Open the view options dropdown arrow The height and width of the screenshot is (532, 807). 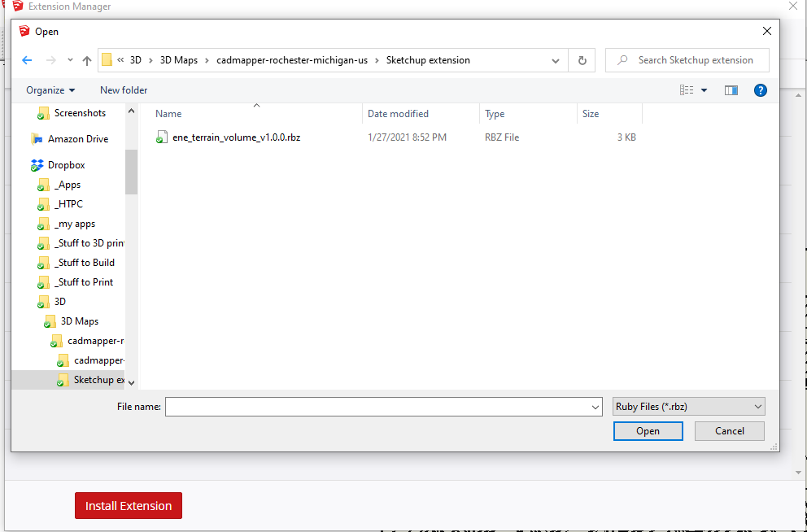point(704,90)
